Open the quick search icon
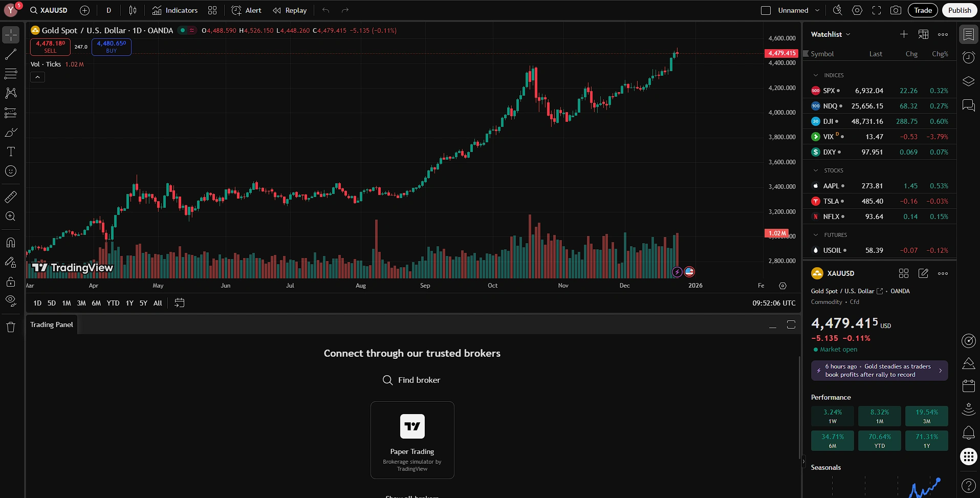Viewport: 980px width, 498px height. pos(838,10)
